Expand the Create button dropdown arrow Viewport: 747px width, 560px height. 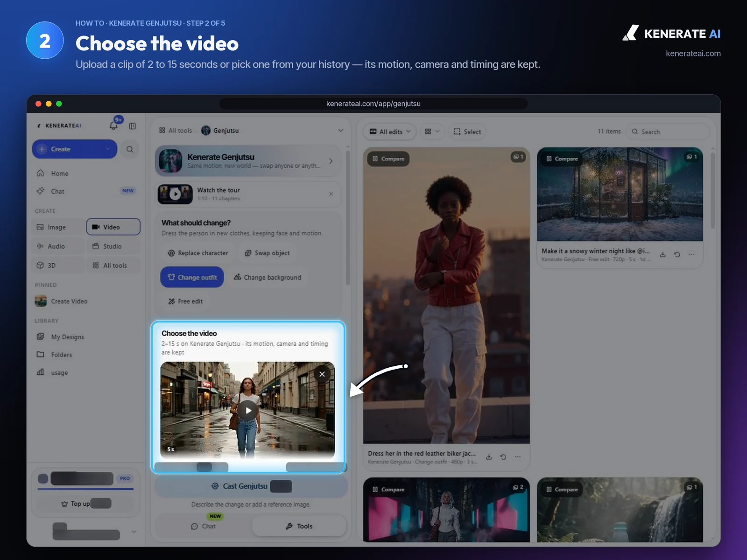coord(108,149)
